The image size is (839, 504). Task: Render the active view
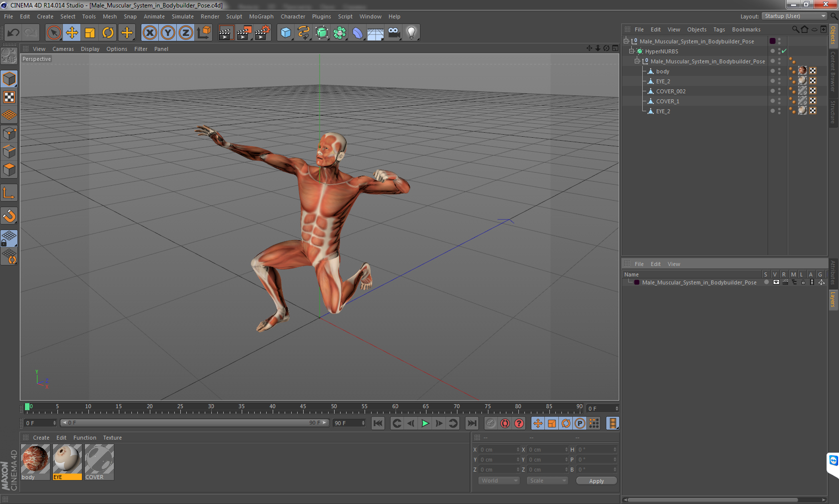click(226, 33)
